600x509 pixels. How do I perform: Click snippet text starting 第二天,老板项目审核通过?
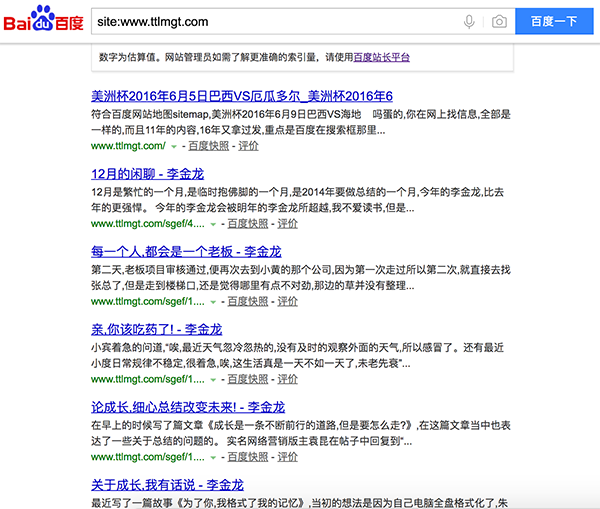tap(301, 277)
